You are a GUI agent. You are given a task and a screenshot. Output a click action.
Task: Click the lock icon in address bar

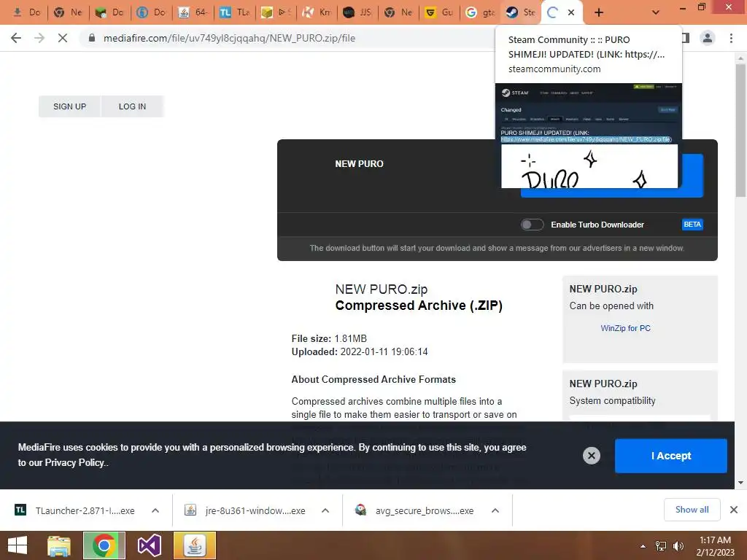pos(91,38)
